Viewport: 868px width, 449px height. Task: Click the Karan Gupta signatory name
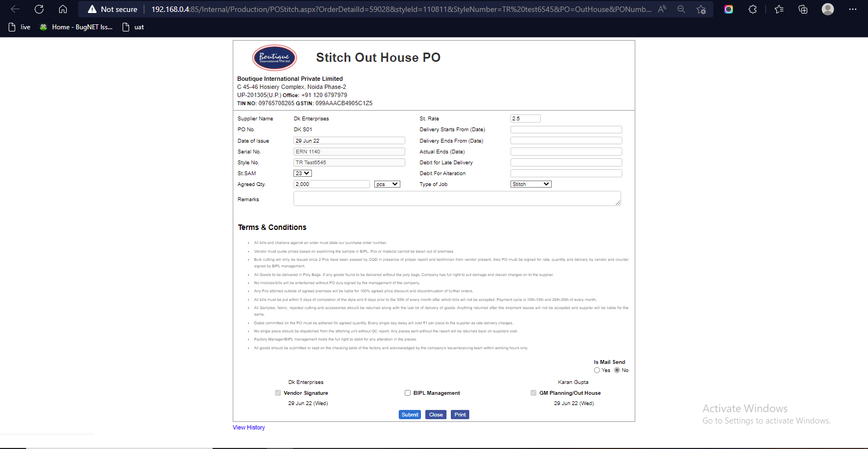click(x=573, y=382)
